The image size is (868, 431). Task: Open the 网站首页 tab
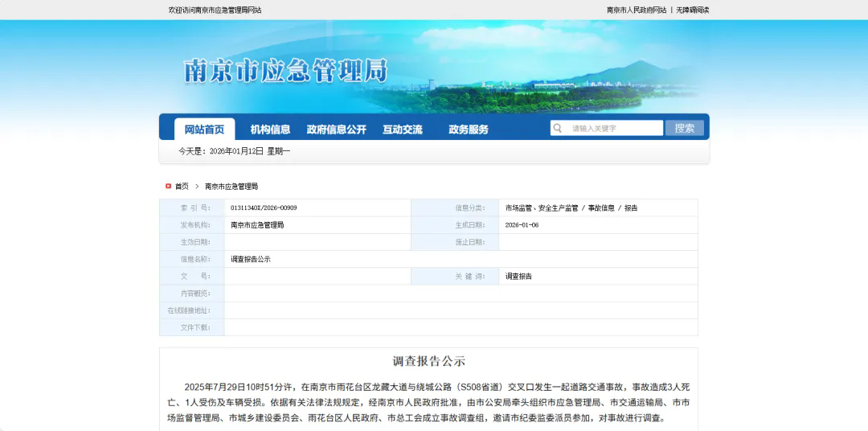[x=204, y=129]
